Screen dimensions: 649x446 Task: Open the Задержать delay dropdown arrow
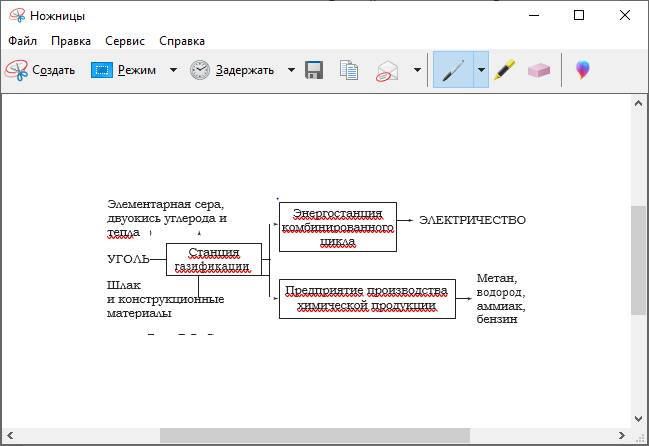291,70
